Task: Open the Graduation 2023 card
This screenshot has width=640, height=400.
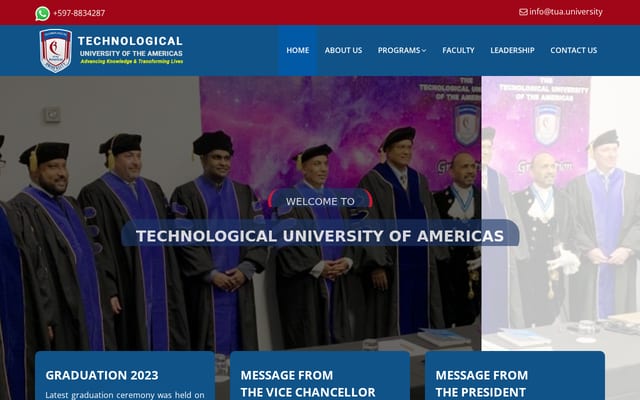Action: coord(125,376)
